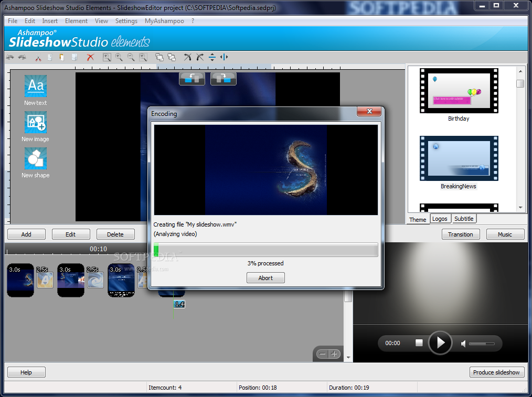The image size is (532, 397).
Task: Click the previous slide arrow button above preview
Action: (192, 79)
